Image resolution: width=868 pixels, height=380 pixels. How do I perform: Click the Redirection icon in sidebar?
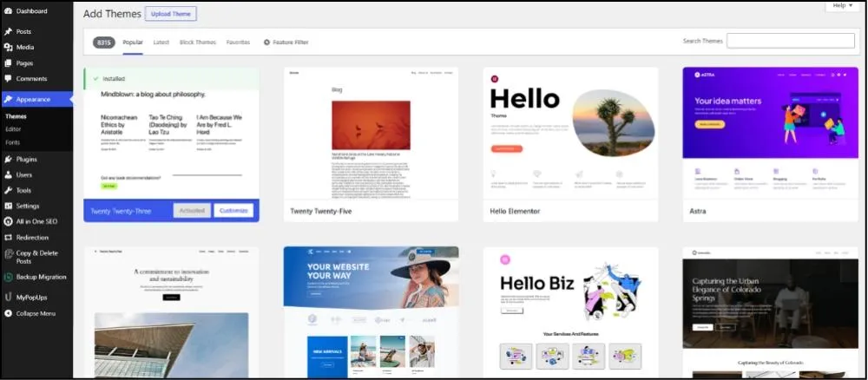[9, 238]
